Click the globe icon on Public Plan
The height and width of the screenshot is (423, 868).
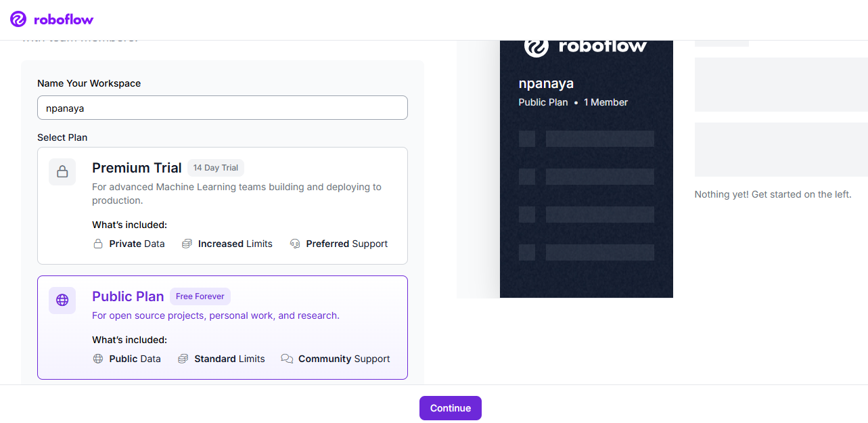click(62, 300)
